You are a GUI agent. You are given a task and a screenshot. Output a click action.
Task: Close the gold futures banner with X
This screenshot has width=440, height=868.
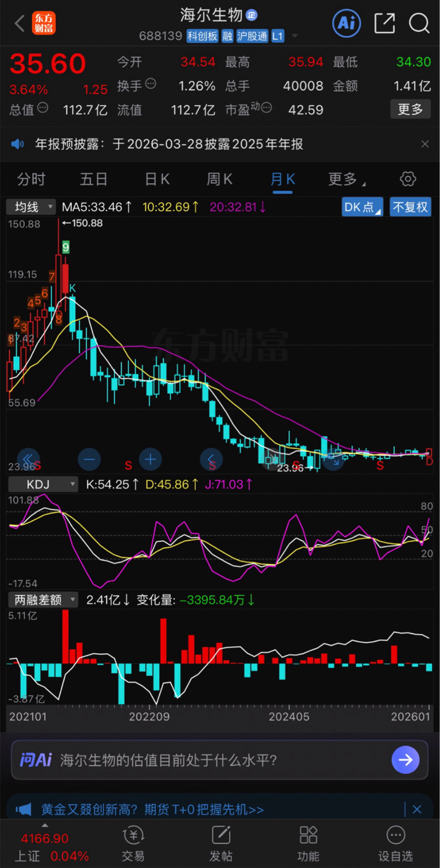pyautogui.click(x=417, y=810)
